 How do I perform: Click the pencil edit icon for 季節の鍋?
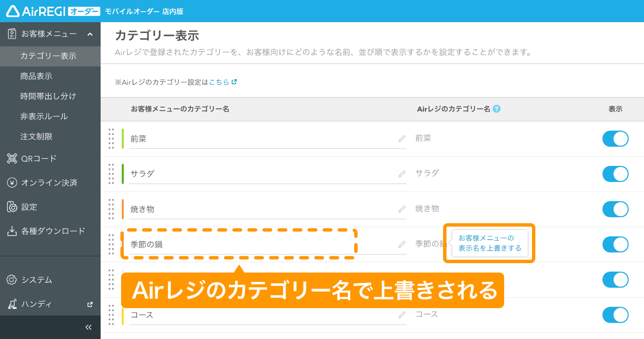coord(402,244)
